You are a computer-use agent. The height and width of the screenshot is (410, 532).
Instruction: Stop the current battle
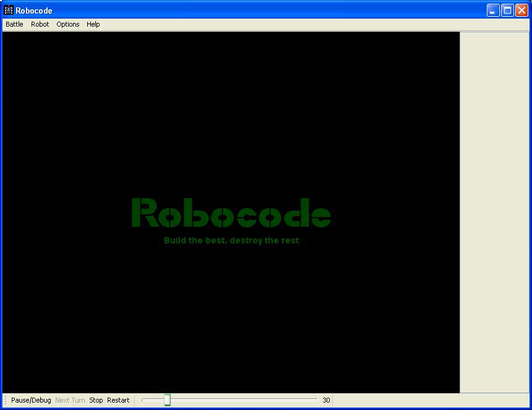tap(96, 400)
